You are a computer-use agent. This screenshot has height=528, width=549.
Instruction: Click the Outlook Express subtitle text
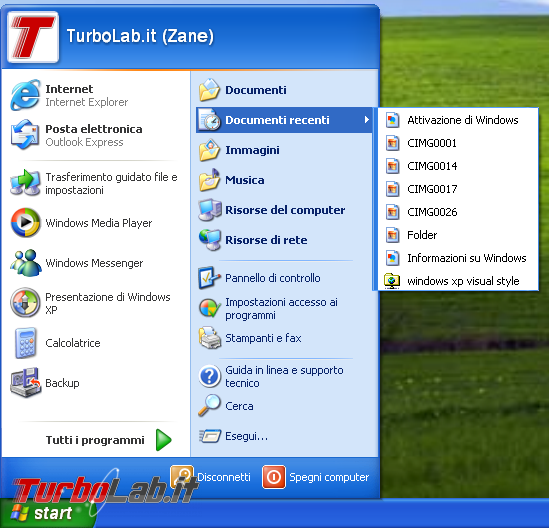click(84, 142)
